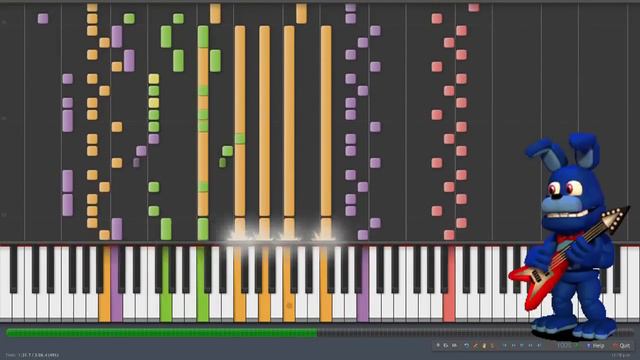
Task: Click the blue question-mark icon beside Help
Action: point(589,346)
